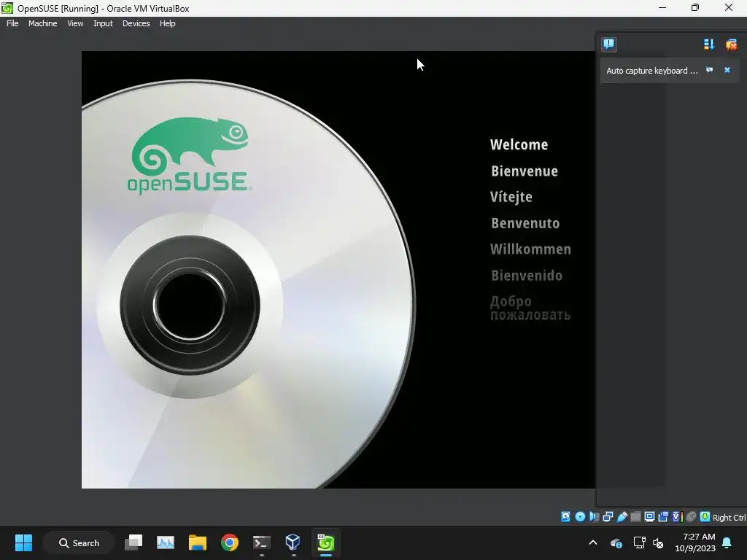Click the USB devices indicator
This screenshot has width=747, height=560.
click(x=622, y=517)
